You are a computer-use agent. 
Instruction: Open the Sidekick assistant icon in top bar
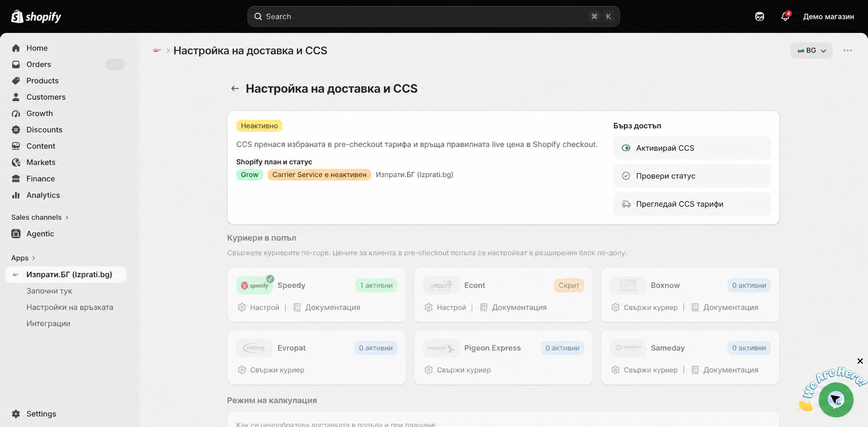click(760, 16)
